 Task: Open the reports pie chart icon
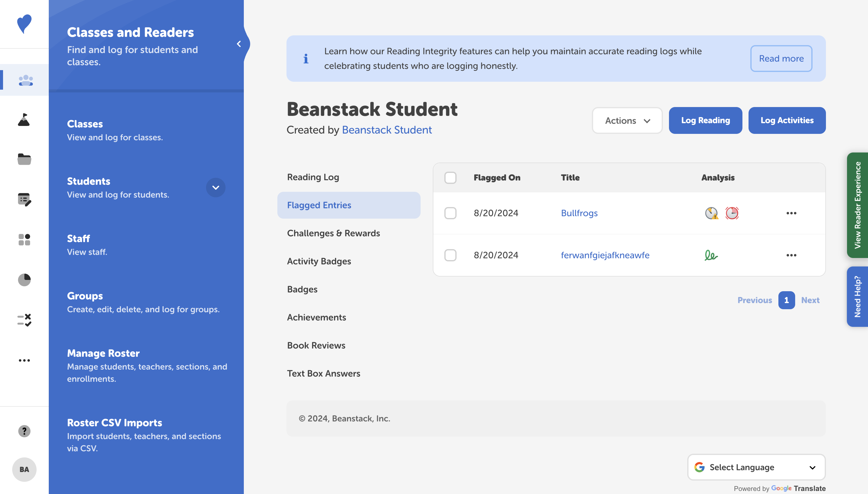(x=24, y=280)
